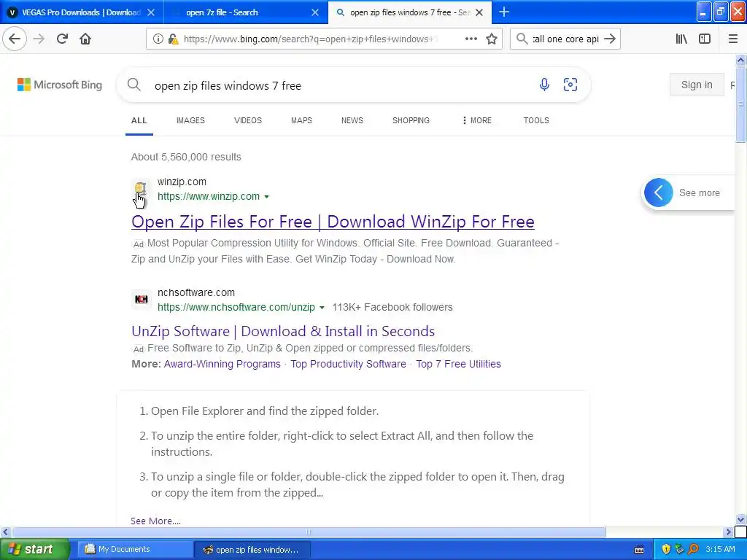Click the vertical scrollbar down arrow

coord(740,519)
